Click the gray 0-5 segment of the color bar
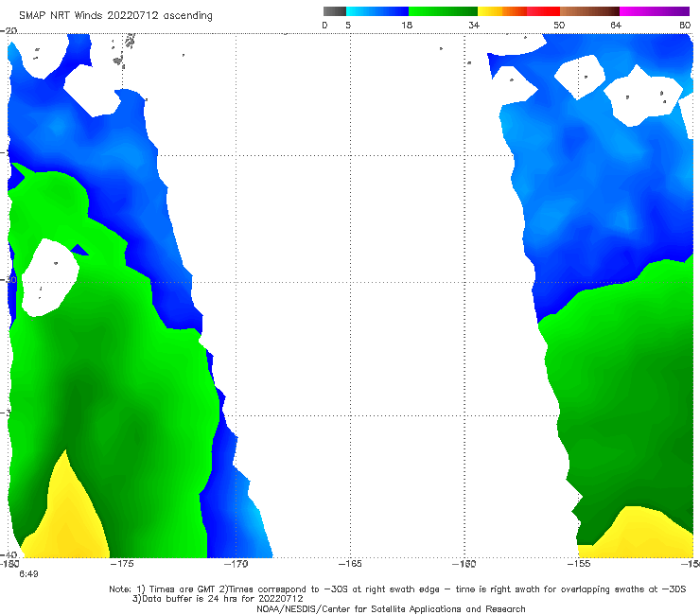The height and width of the screenshot is (615, 700). click(335, 11)
